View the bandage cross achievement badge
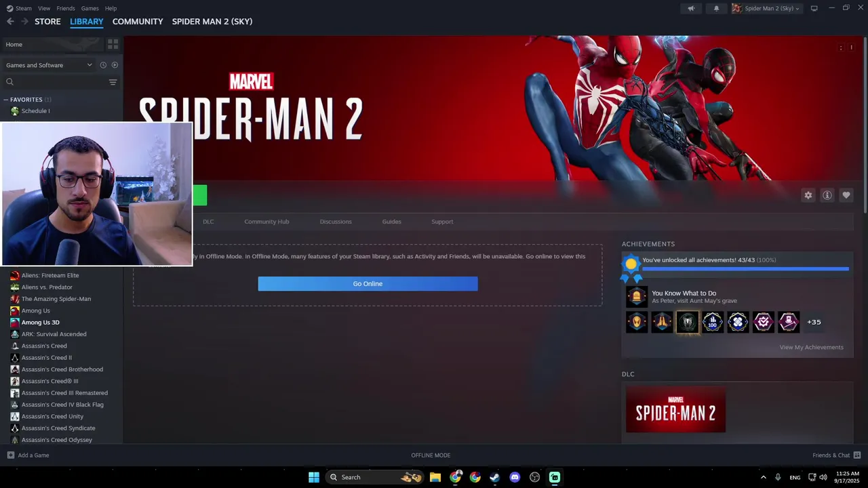 pos(738,322)
